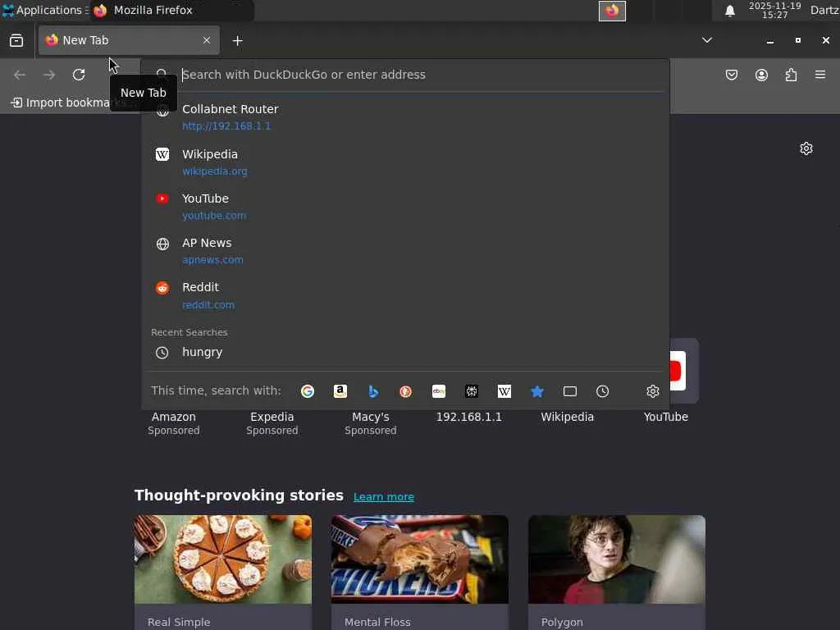Choose the Collabnet Router suggestion

[x=405, y=116]
